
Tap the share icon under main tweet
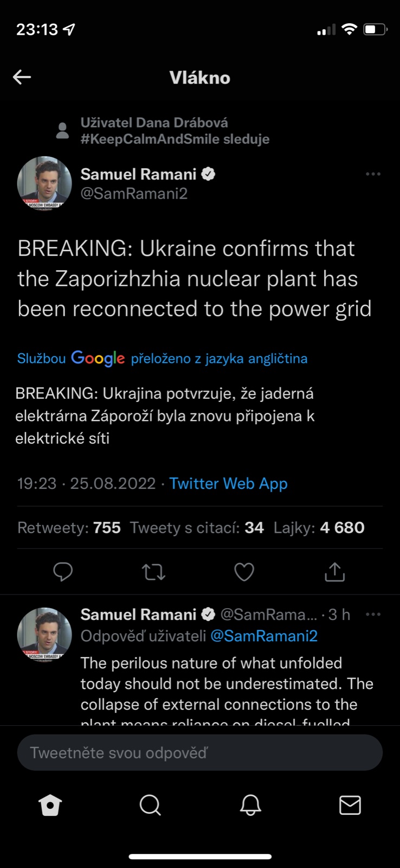334,572
